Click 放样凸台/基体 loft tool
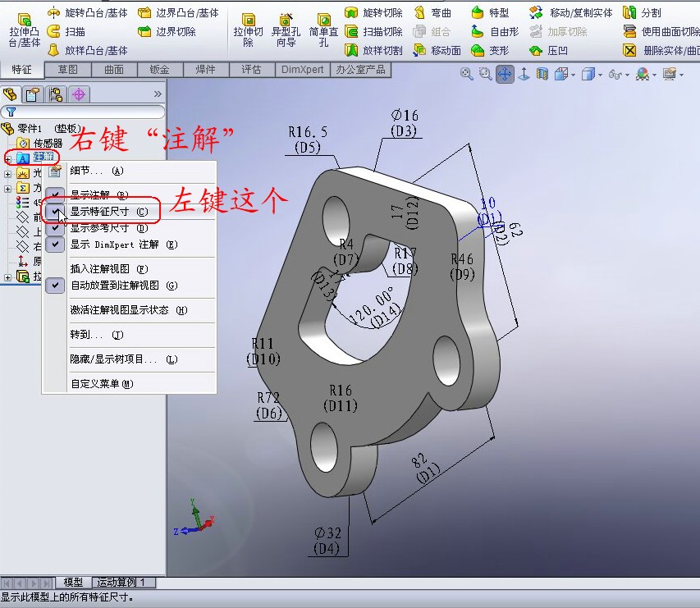Screen dimensions: 700x608 coord(88,50)
